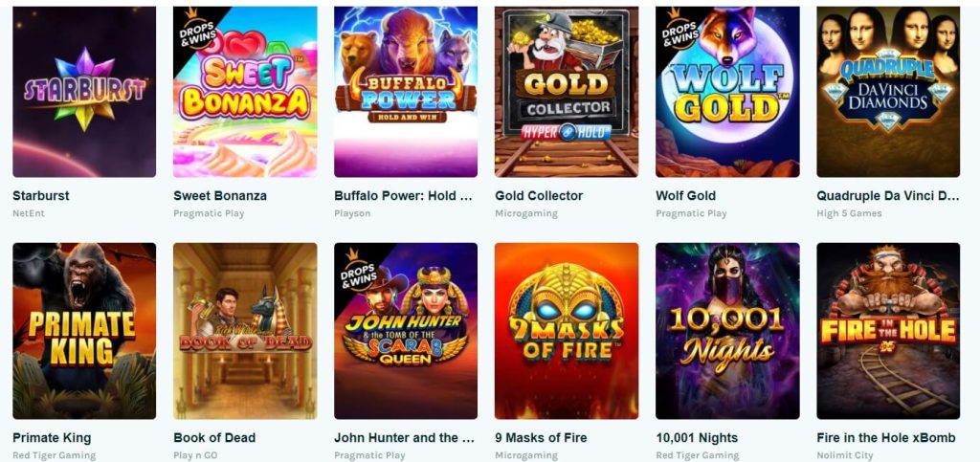Select the Primate King game tile

click(x=84, y=331)
